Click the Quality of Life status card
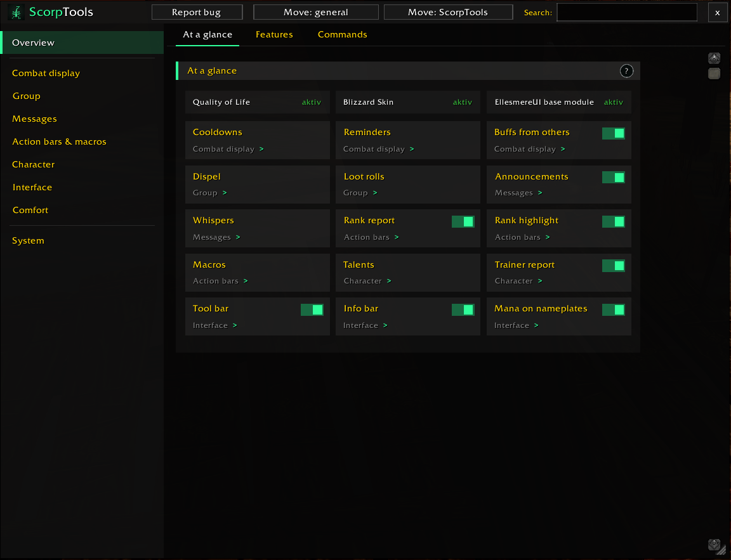The image size is (731, 560). click(x=258, y=102)
